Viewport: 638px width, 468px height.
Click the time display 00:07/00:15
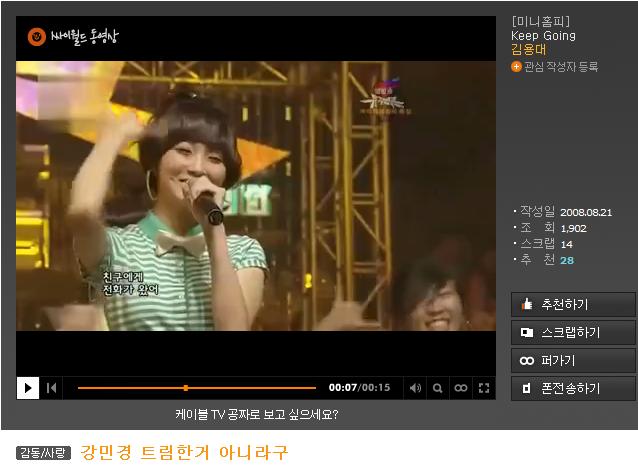click(x=359, y=387)
